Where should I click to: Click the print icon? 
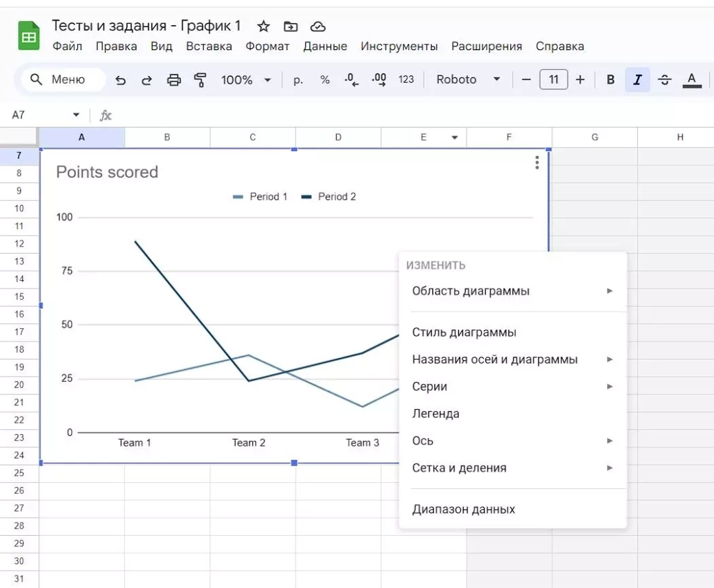[x=174, y=80]
